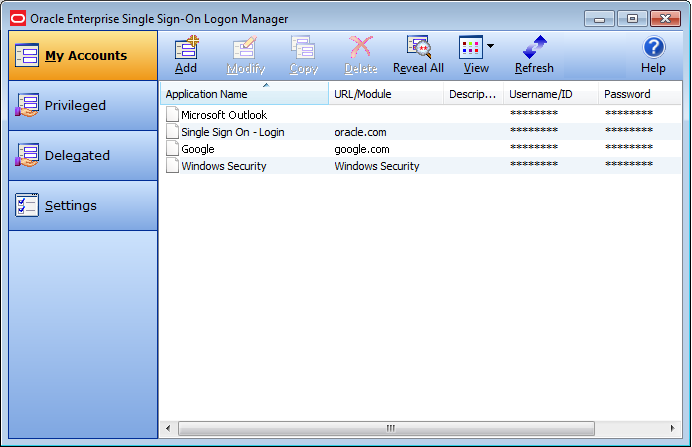This screenshot has width=692, height=447.
Task: Click the Delete red X icon
Action: coord(361,47)
